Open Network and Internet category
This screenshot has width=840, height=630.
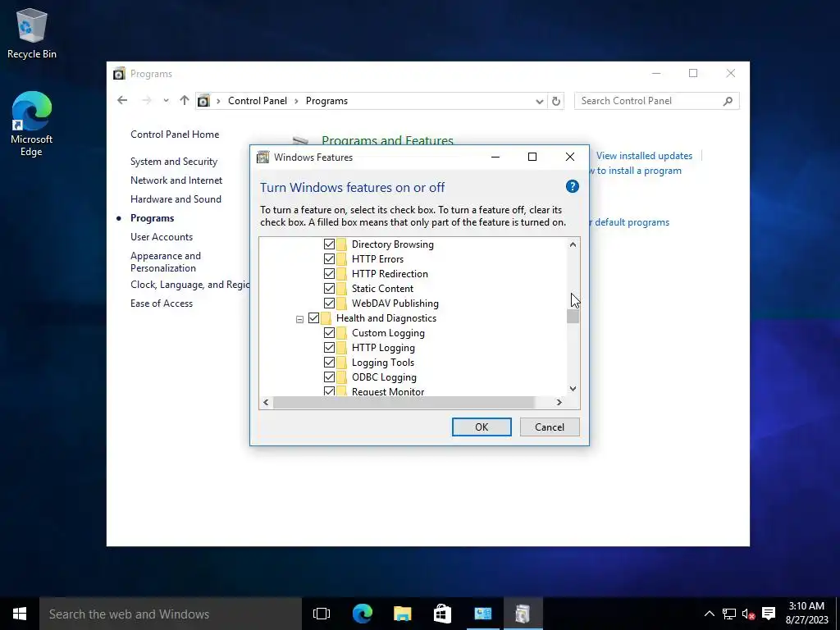click(176, 180)
